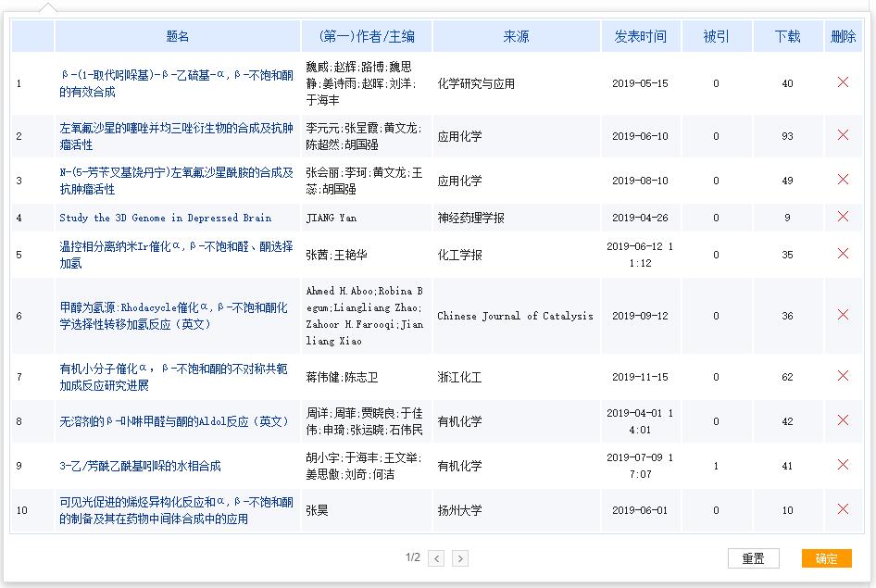Delete the Chinese Journal of Catalysis row
This screenshot has height=588, width=876.
(x=843, y=315)
